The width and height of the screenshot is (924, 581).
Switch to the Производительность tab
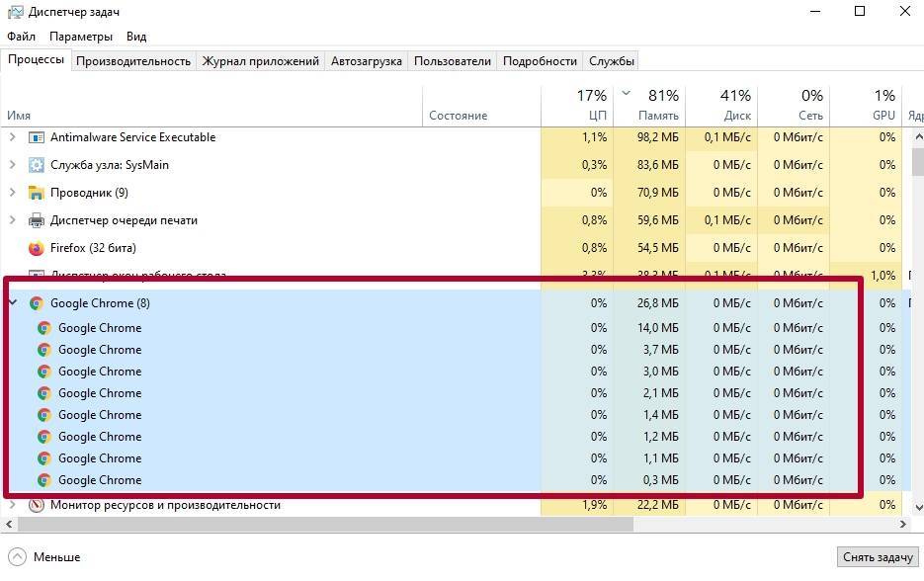pos(132,61)
